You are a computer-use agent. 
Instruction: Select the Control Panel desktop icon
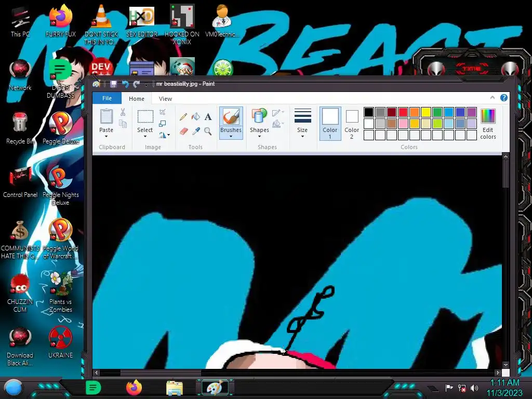(x=20, y=182)
